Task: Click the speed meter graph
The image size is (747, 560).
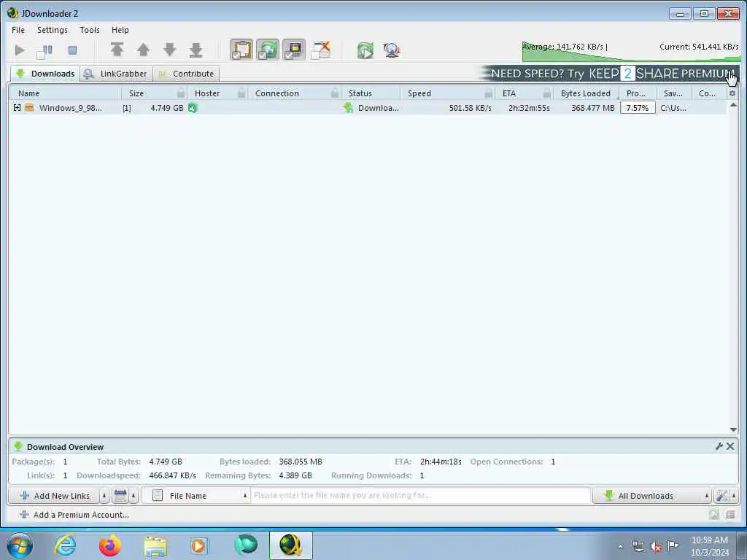Action: [631, 52]
